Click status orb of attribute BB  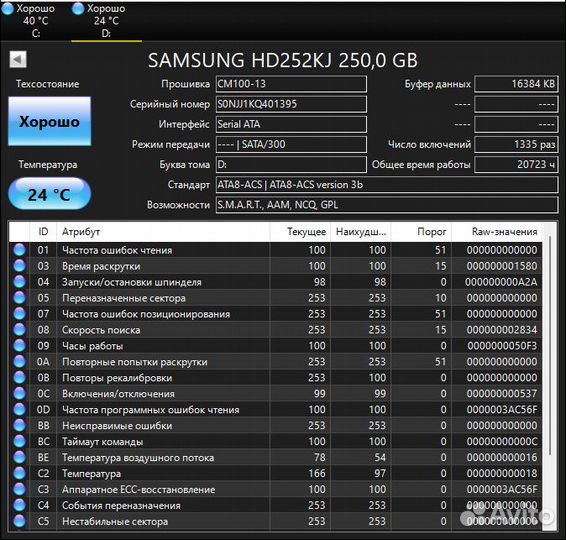point(19,425)
